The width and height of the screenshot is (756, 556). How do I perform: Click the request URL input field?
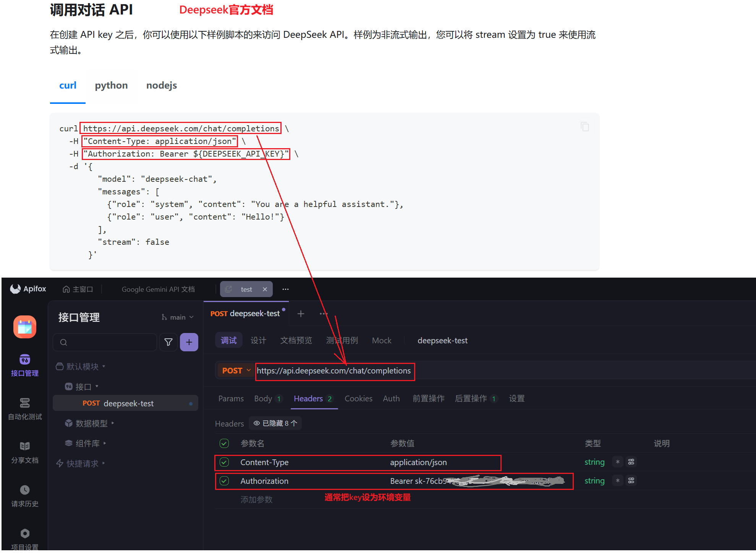click(334, 371)
